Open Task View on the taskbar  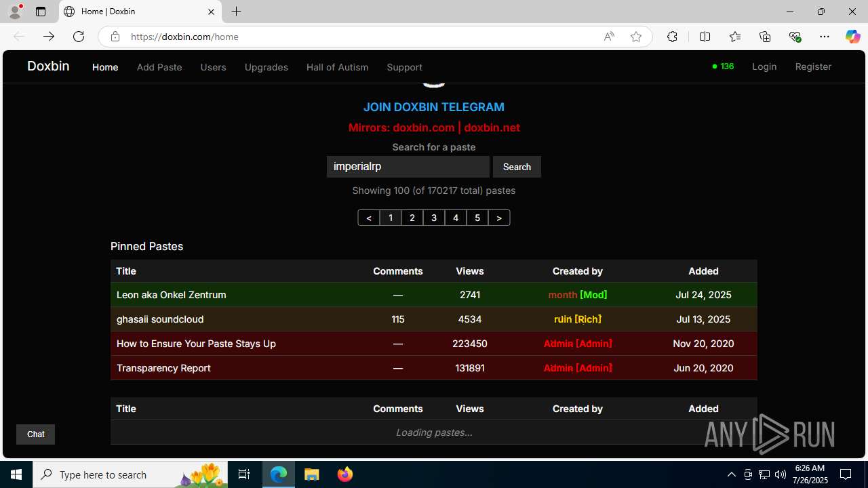[244, 474]
